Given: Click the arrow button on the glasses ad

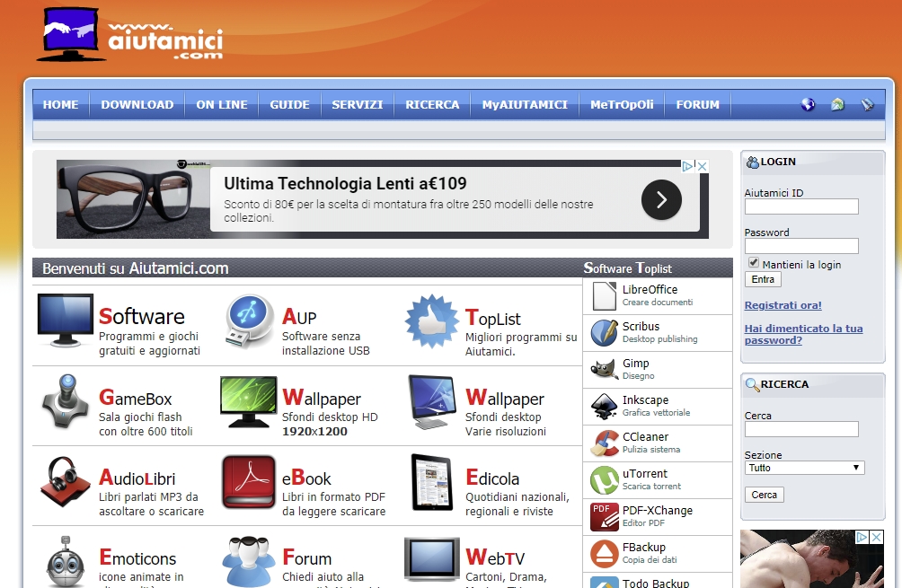Looking at the screenshot, I should point(661,199).
